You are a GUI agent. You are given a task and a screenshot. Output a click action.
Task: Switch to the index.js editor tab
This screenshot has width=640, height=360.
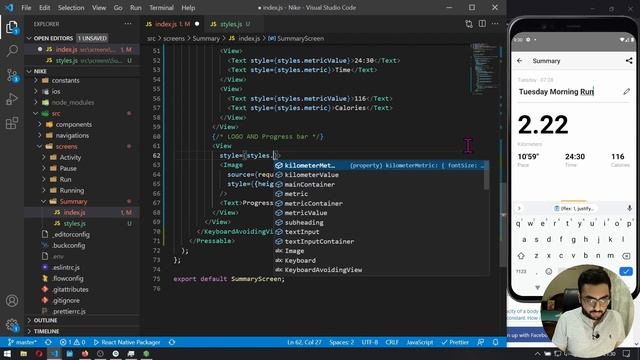pyautogui.click(x=172, y=24)
